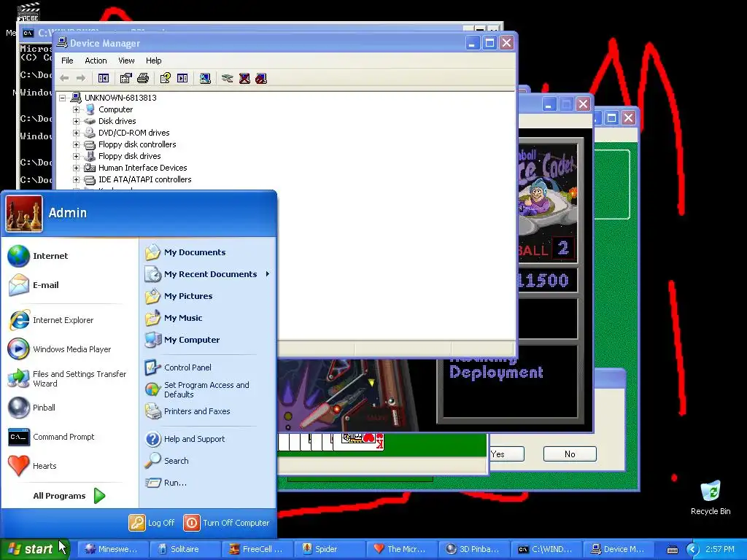
Task: Expand the Human Interface Devices node
Action: point(76,168)
